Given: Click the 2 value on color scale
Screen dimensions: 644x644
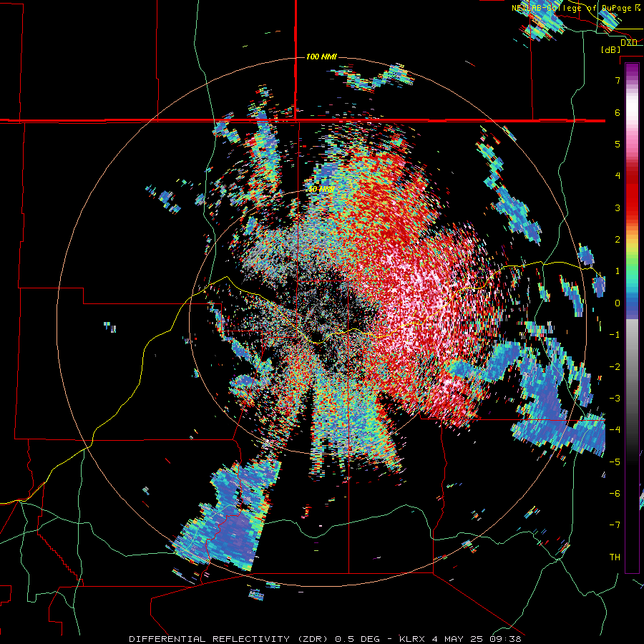Looking at the screenshot, I should (618, 240).
